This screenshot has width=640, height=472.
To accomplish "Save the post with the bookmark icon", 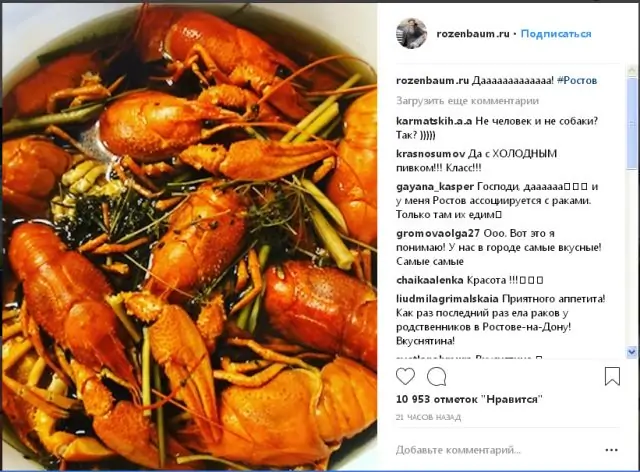I will pos(612,376).
